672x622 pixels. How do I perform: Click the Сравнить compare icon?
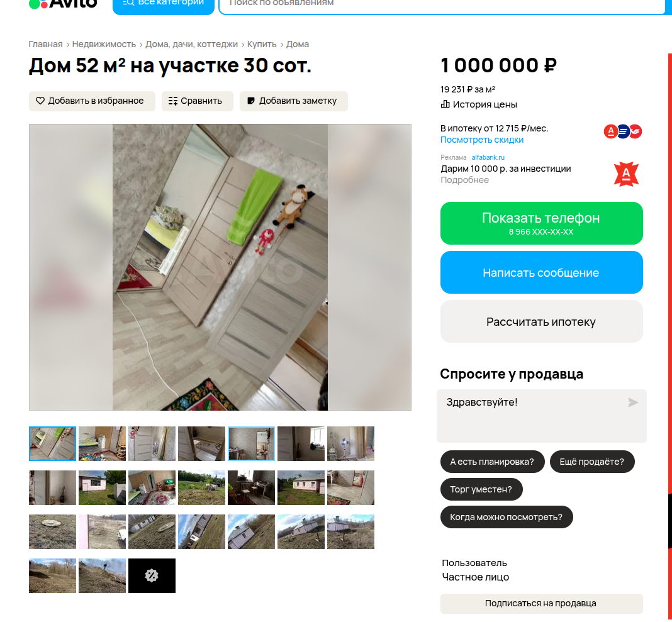172,101
